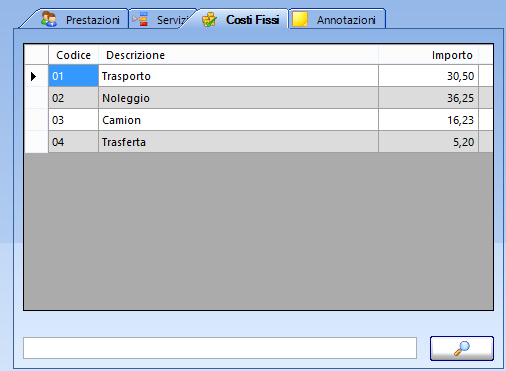Screen dimensions: 506x371
Task: Click the 36,25 amount cell
Action: tap(428, 98)
